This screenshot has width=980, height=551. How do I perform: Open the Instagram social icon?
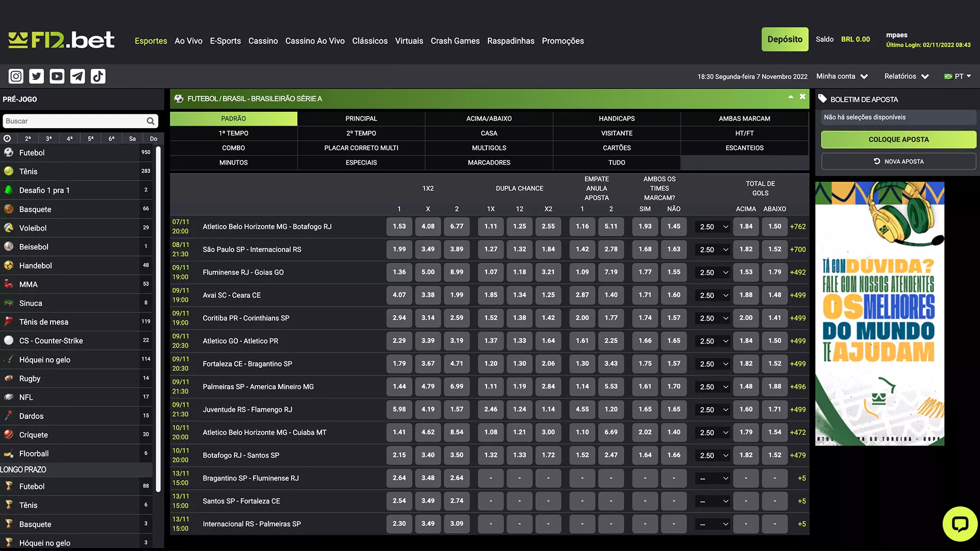[x=16, y=77]
